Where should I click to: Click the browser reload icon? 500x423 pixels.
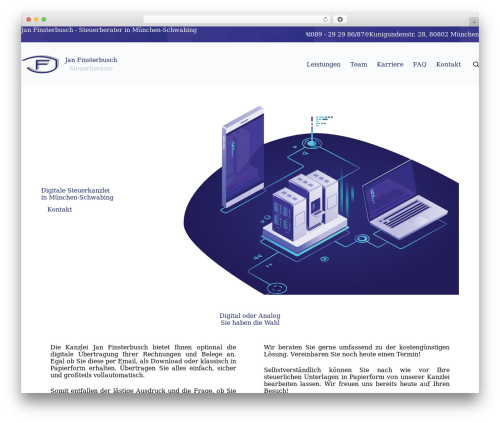(325, 20)
